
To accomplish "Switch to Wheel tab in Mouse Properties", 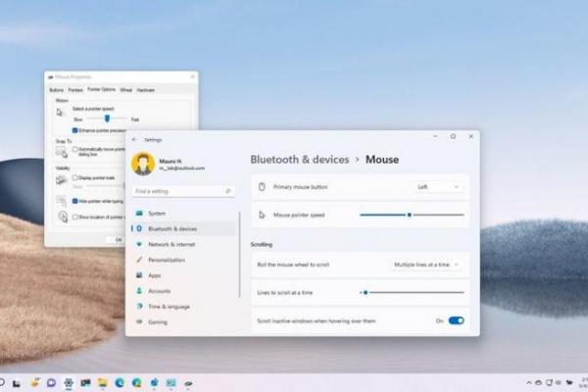I will click(126, 90).
